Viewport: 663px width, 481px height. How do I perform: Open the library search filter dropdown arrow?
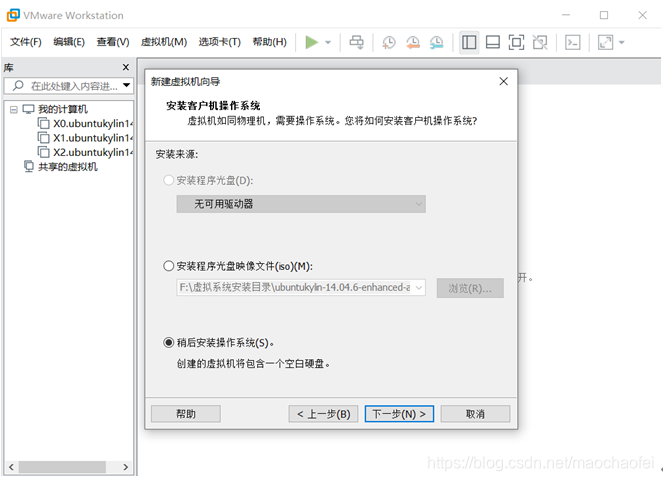[126, 85]
